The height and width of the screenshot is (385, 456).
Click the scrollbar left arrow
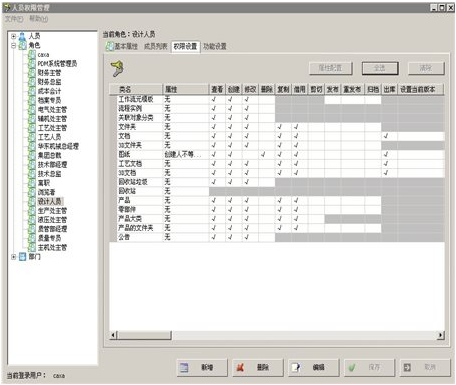point(113,335)
